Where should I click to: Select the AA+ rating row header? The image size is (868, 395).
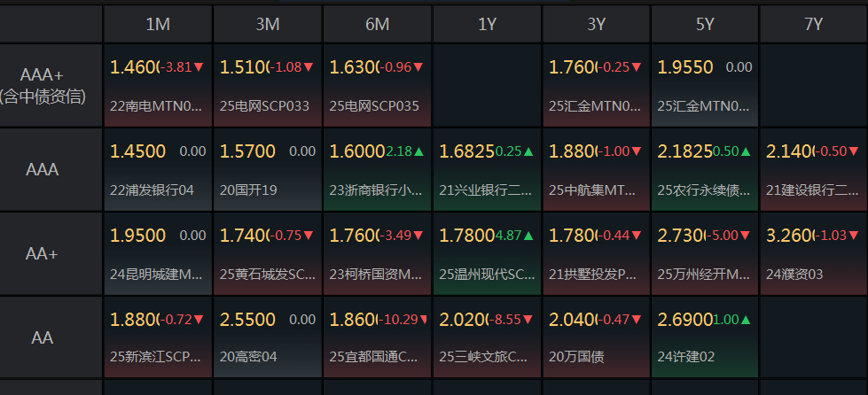(42, 253)
